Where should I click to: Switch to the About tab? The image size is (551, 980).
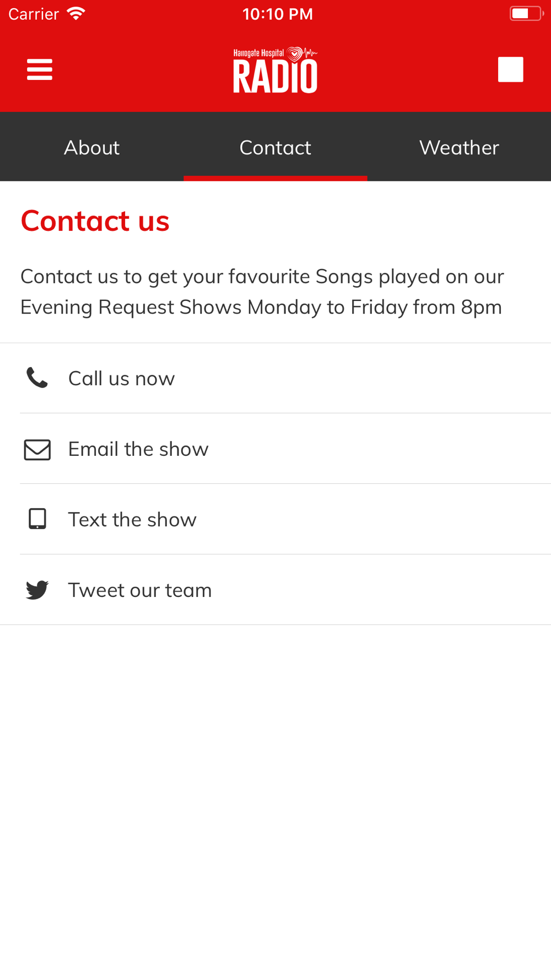click(x=91, y=147)
